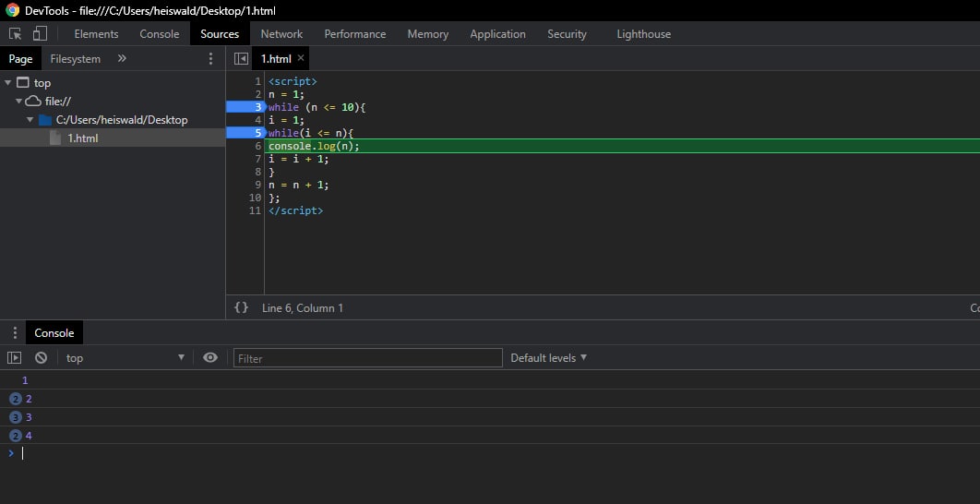
Task: Open the drawer three-dot menu
Action: [15, 333]
